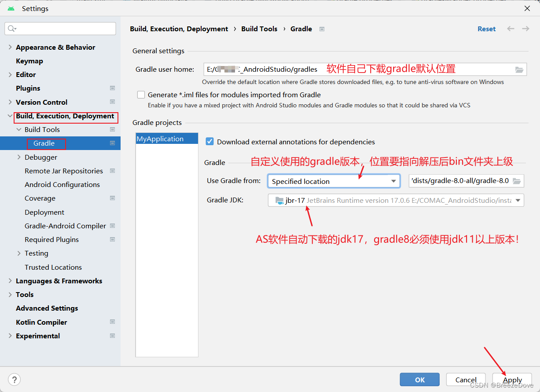Apply the Gradle settings changes
Screen dimensions: 540x392
[512, 380]
